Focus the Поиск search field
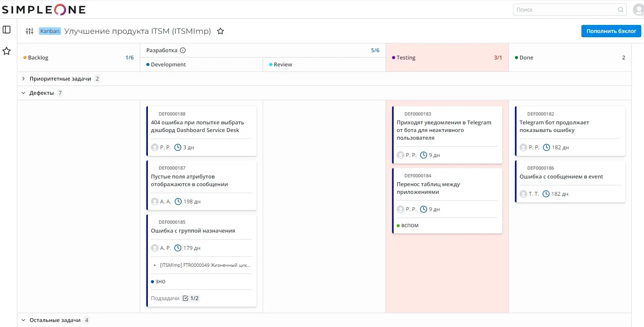The width and height of the screenshot is (644, 327). click(x=570, y=10)
